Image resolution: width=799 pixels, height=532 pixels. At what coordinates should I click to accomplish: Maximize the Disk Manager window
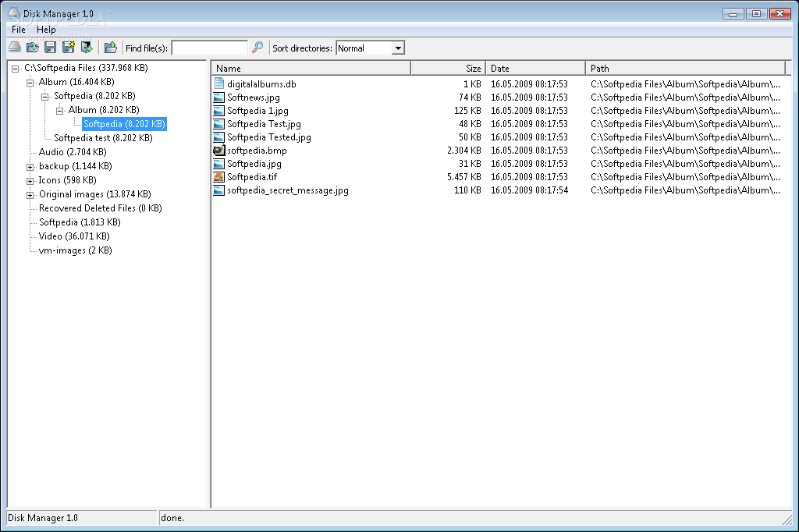click(x=757, y=14)
